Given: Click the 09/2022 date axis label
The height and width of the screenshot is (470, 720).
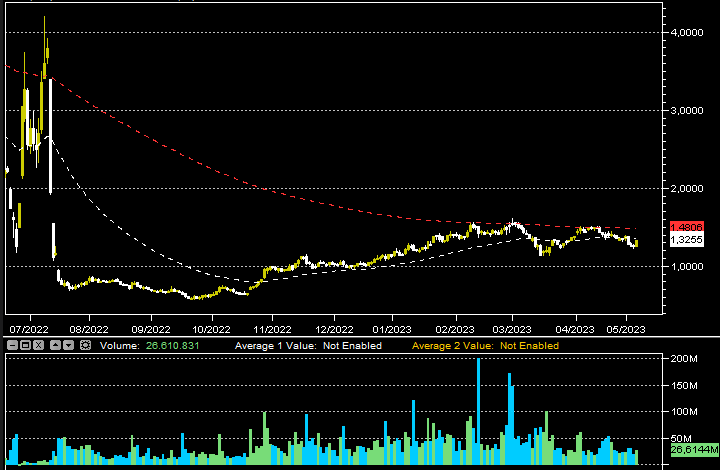Looking at the screenshot, I should pyautogui.click(x=151, y=329).
